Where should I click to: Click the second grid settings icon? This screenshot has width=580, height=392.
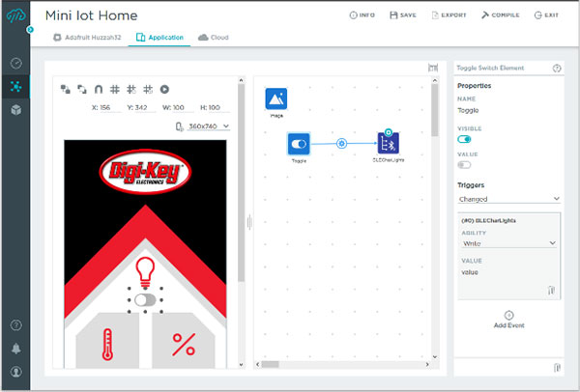coord(131,89)
